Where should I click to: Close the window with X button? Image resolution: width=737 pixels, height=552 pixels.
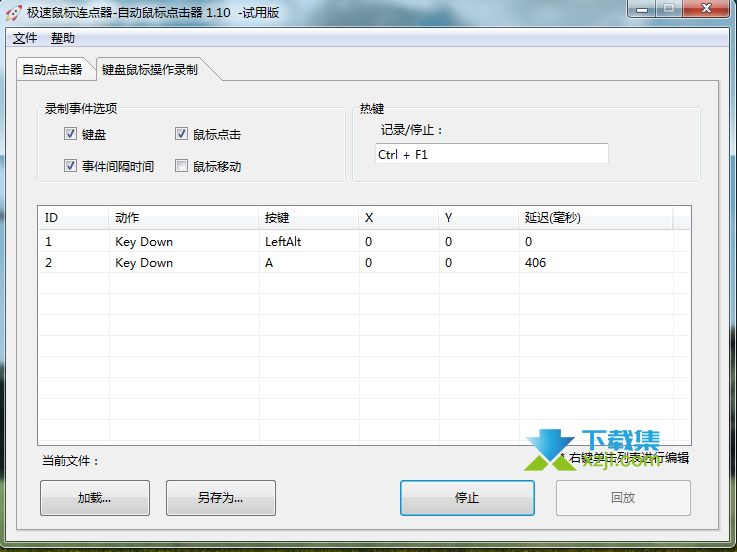[x=706, y=9]
